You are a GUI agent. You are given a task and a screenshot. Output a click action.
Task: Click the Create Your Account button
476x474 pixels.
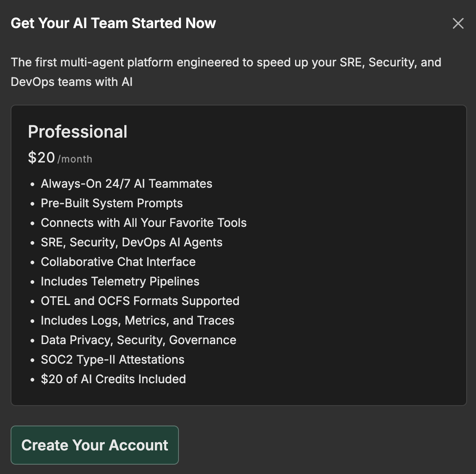[95, 445]
